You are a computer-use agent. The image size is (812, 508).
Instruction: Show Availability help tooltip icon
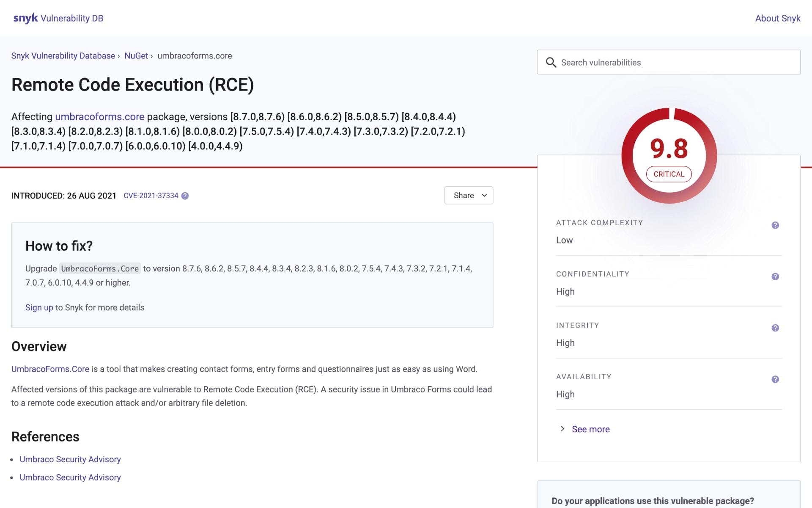point(775,379)
